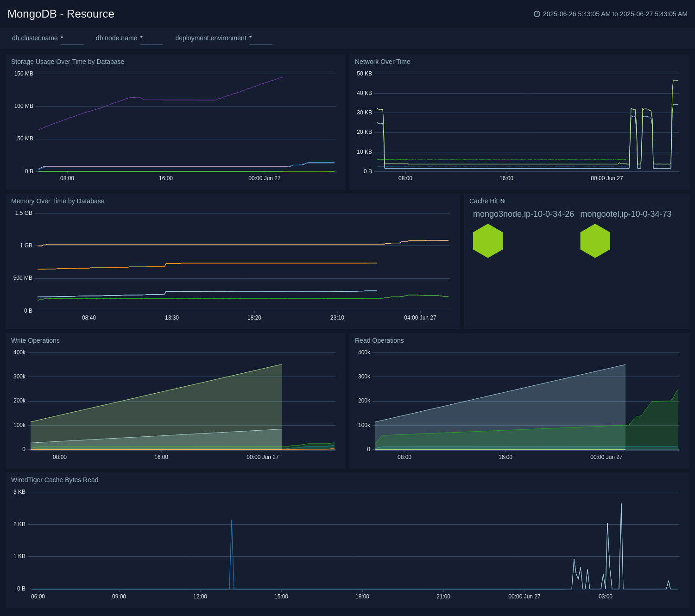Click the clock icon beside time range
Screen dimensions: 695x616
[537, 14]
